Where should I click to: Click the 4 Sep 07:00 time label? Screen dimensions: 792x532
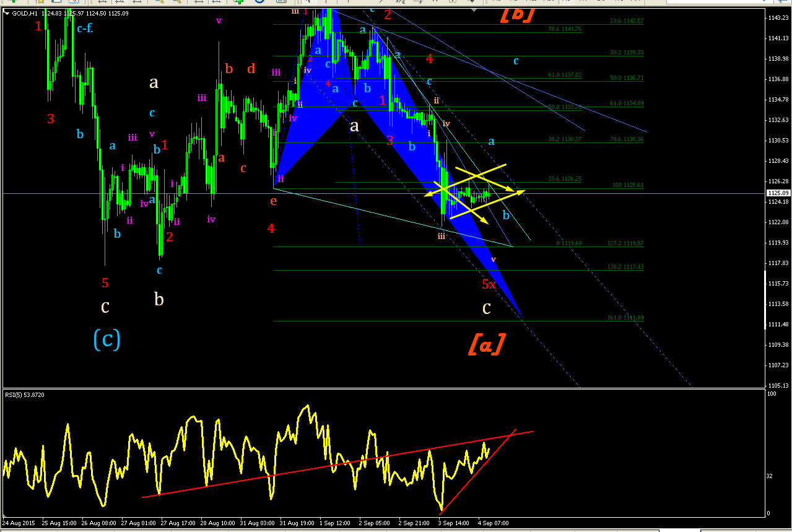coord(494,523)
